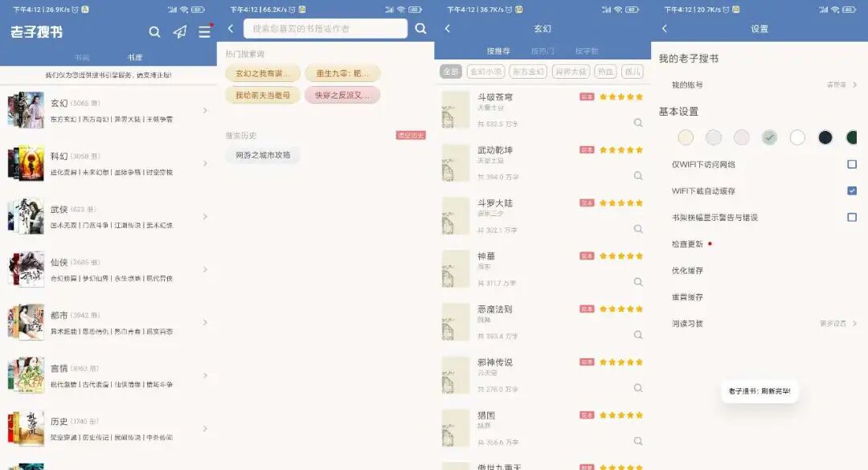The height and width of the screenshot is (470, 868).
Task: Open the hamburger menu in home header
Action: 205,31
